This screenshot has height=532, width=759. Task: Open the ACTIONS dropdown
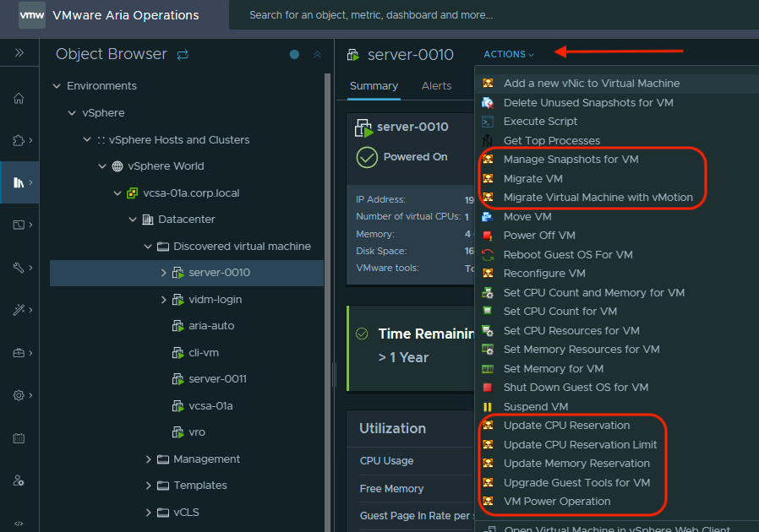tap(509, 54)
